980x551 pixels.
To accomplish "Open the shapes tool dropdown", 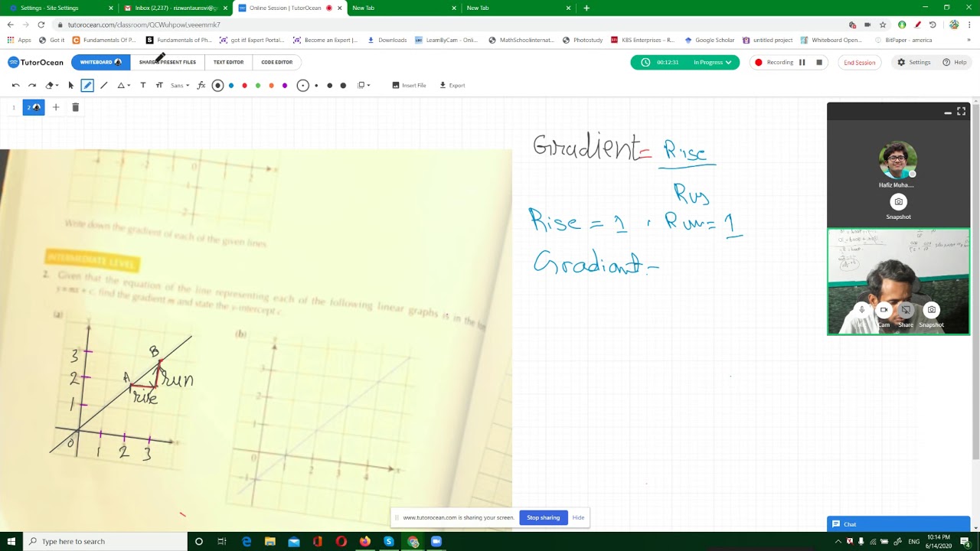I will [x=123, y=85].
